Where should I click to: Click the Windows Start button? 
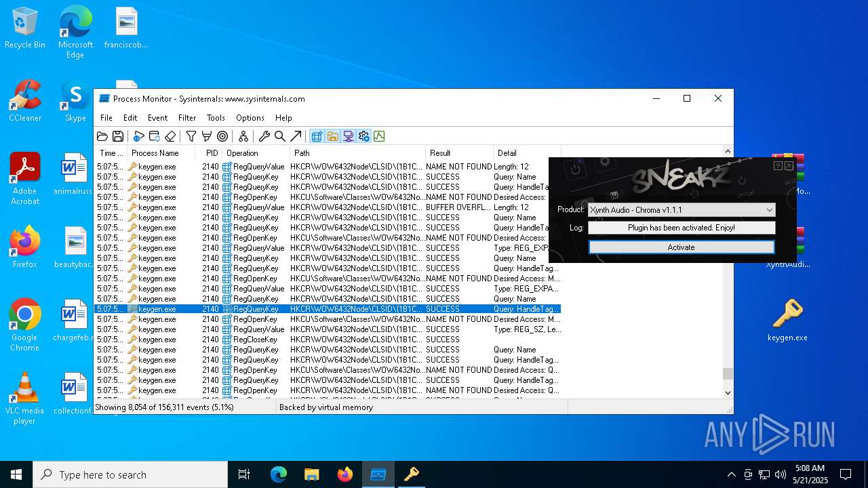[16, 474]
